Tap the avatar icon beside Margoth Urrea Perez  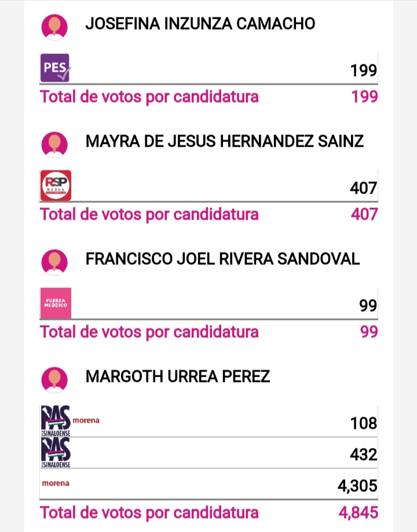[55, 379]
